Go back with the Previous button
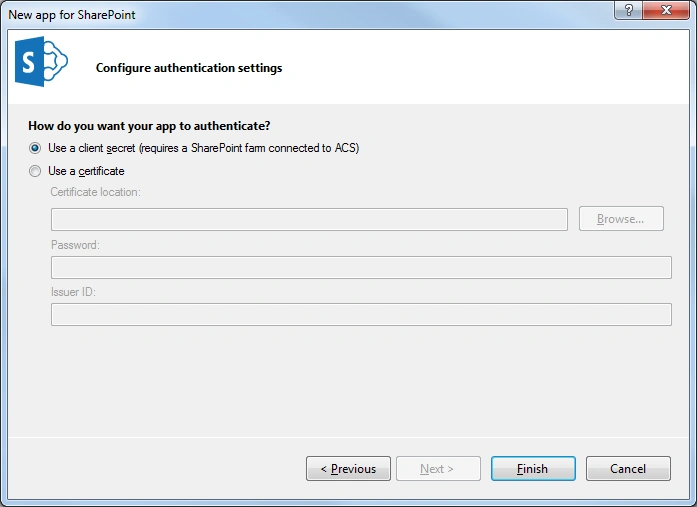Screen dimensions: 697x507 (348, 468)
